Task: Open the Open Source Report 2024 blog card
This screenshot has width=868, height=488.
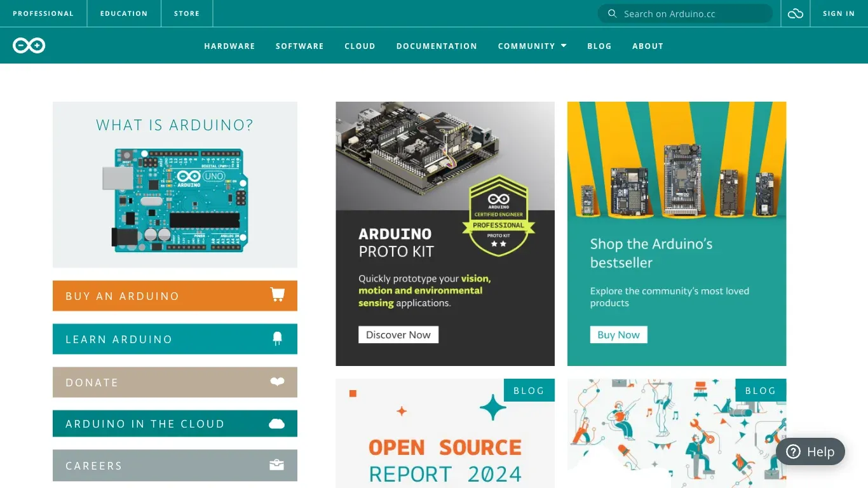Action: click(445, 433)
